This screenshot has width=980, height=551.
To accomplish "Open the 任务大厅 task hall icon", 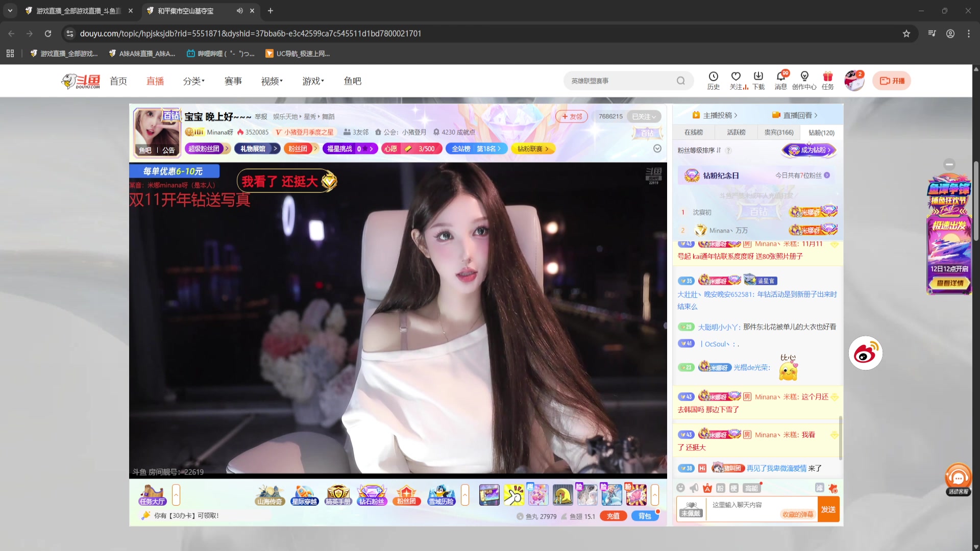I will coord(152,495).
